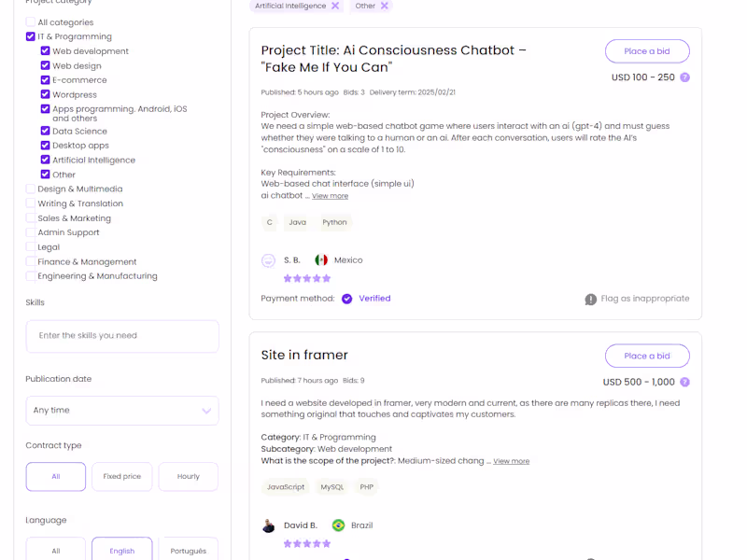
Task: Remove the Other filter tag
Action: (384, 6)
